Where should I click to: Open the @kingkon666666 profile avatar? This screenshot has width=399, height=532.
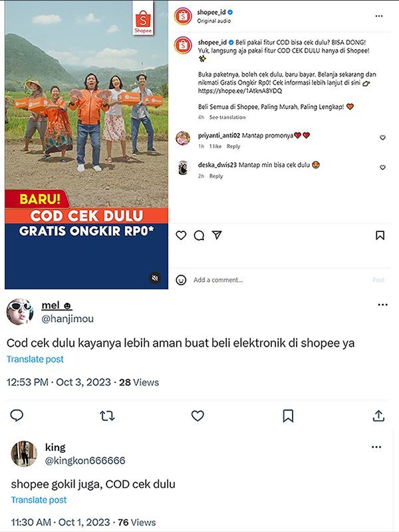click(x=24, y=454)
